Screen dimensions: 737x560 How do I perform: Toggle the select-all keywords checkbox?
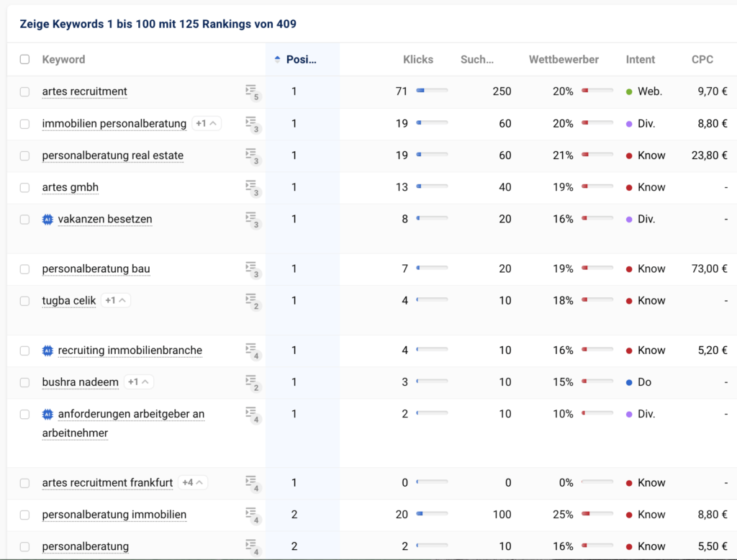(x=24, y=59)
